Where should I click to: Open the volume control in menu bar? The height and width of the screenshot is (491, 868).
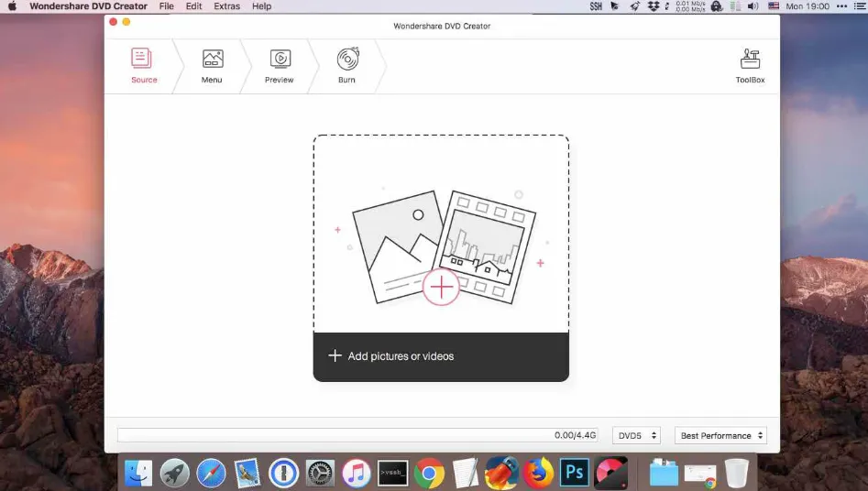point(753,6)
